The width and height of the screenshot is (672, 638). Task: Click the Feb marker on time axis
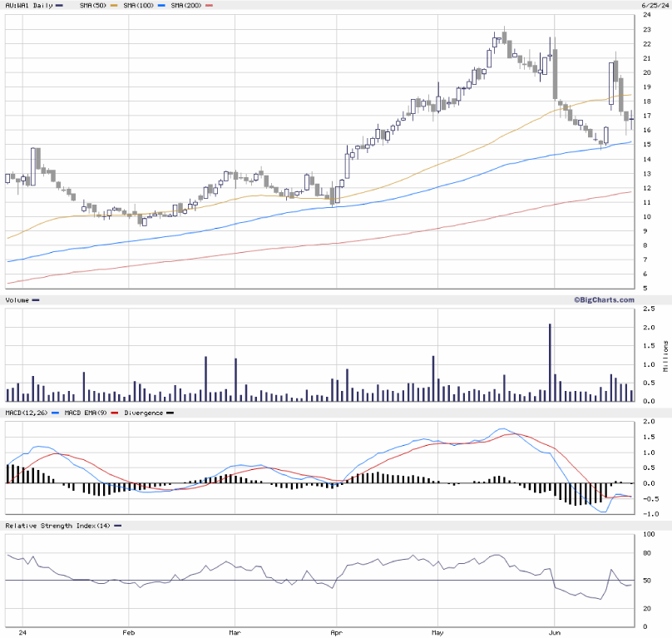tap(129, 632)
